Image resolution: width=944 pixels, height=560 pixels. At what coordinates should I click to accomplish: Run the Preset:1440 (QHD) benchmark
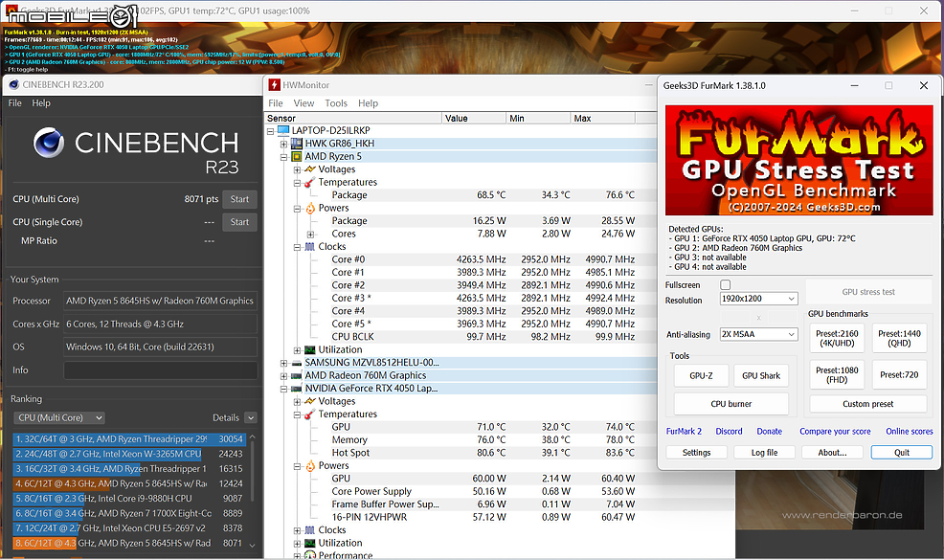tap(899, 339)
